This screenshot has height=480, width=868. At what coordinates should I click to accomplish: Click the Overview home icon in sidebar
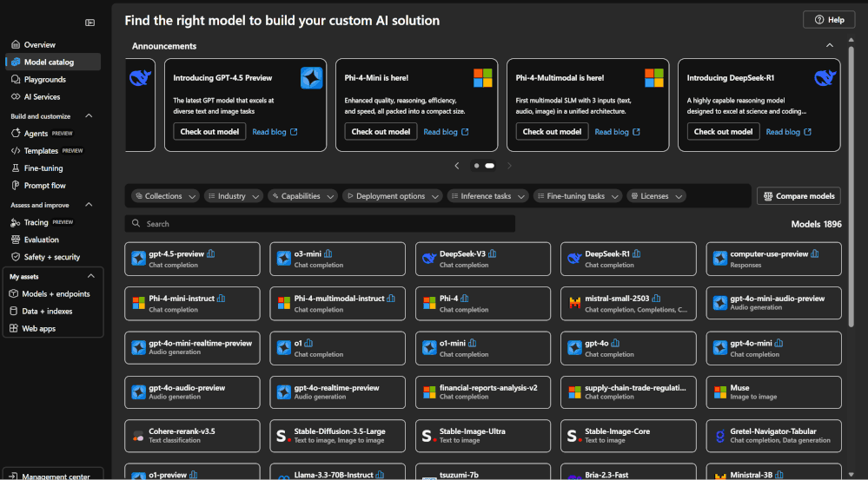(x=16, y=44)
